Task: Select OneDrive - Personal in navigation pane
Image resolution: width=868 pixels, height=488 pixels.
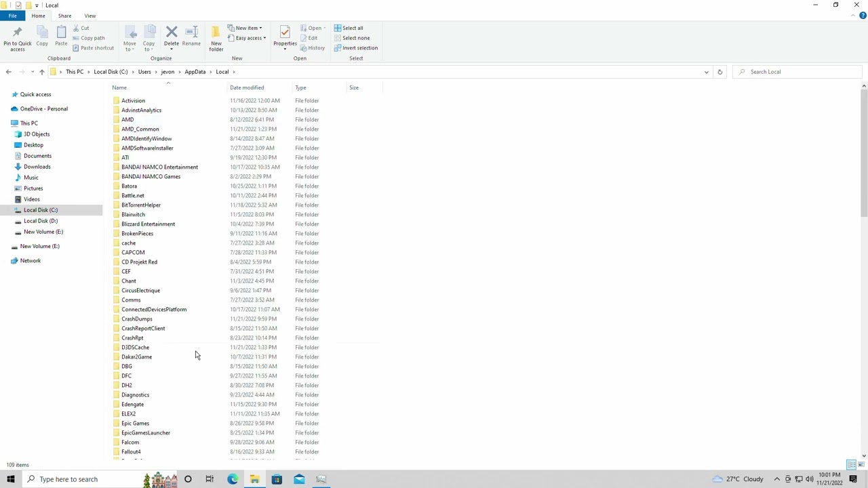Action: (43, 108)
